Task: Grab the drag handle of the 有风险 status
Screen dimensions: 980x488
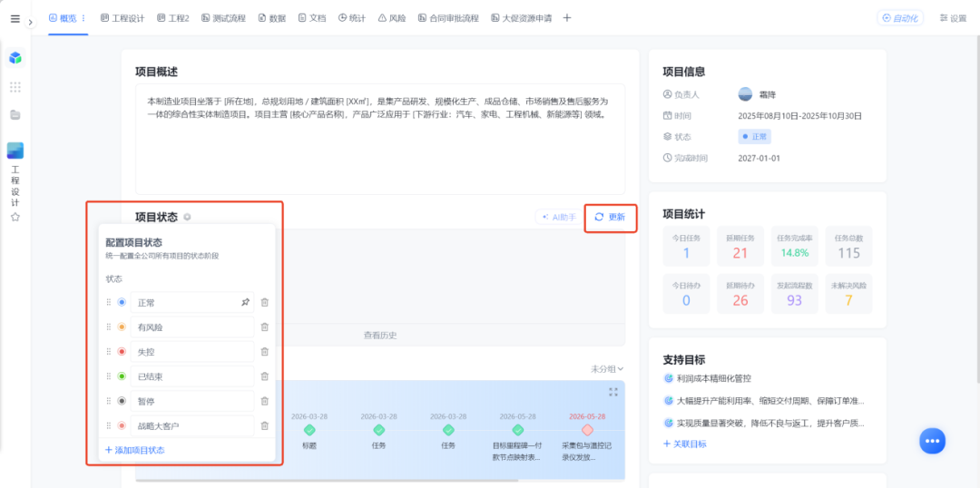Action: click(109, 327)
